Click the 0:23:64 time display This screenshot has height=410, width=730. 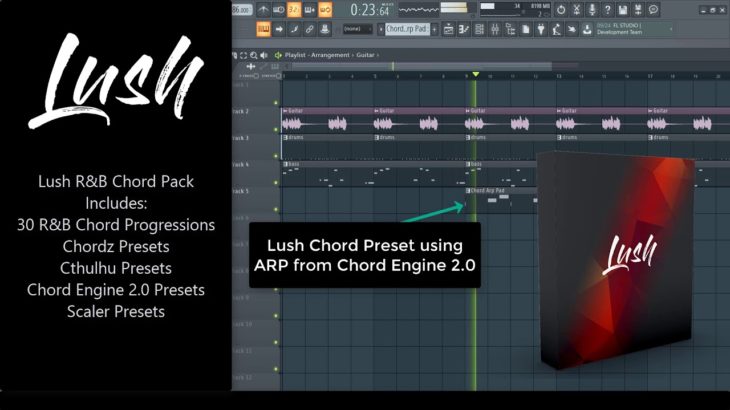[371, 10]
